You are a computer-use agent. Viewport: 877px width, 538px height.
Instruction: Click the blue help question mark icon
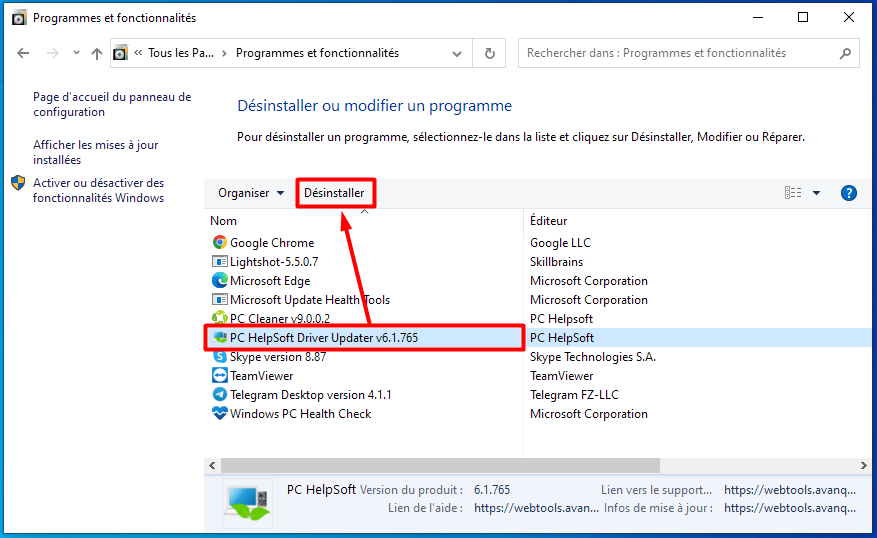click(x=848, y=193)
